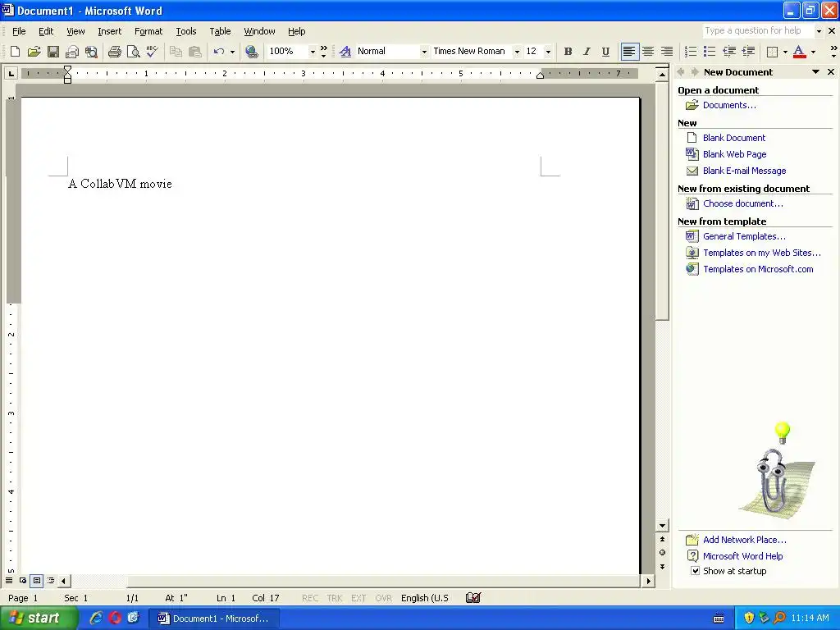Launch Internet Explorer from quick launch
The width and height of the screenshot is (840, 630).
(x=96, y=619)
